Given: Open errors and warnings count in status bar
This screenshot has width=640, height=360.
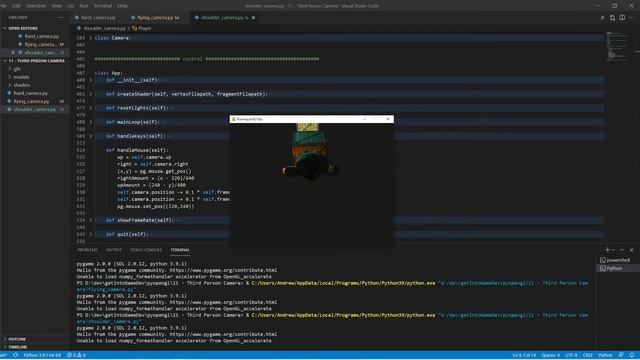Looking at the screenshot, I should coord(76,355).
